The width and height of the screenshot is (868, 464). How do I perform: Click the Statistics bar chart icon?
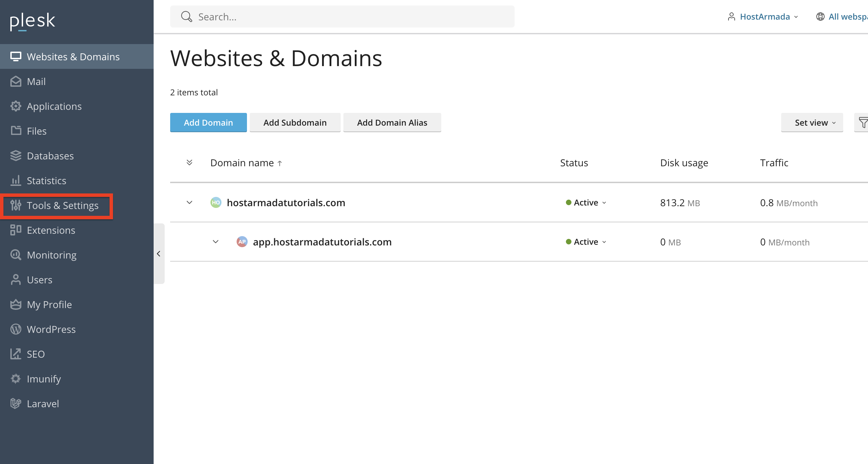click(x=16, y=180)
